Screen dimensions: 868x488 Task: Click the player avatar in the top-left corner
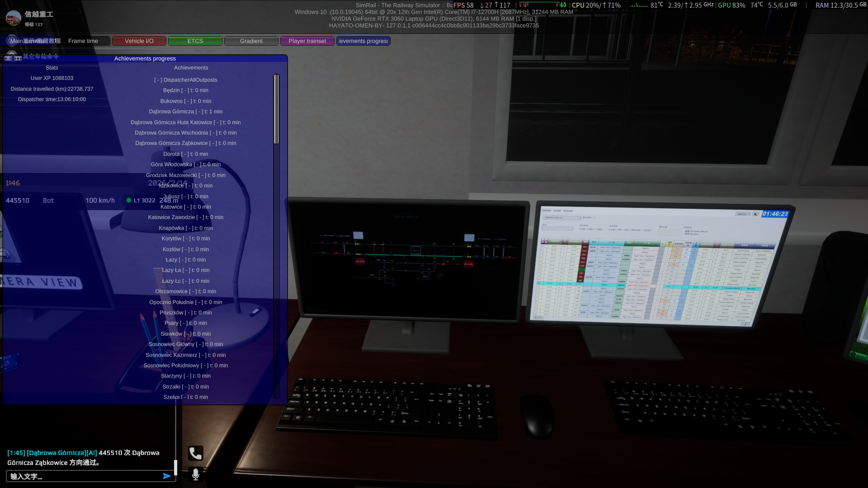(14, 18)
